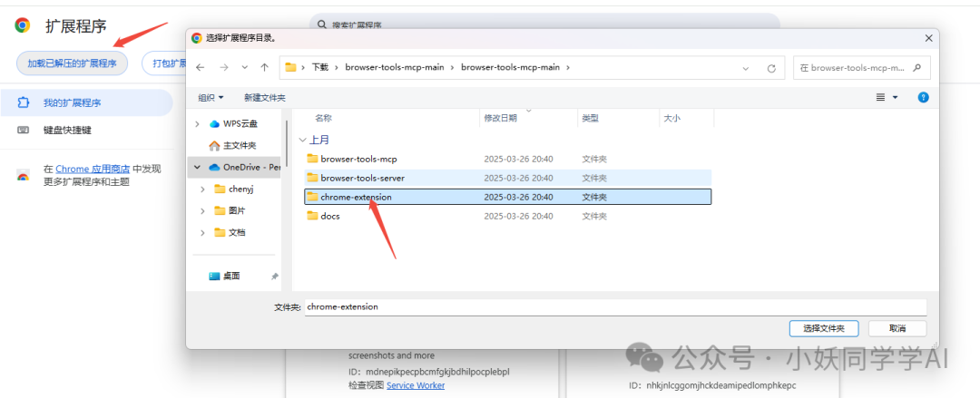Click the magnifier icon in the dialog search box

click(x=917, y=67)
